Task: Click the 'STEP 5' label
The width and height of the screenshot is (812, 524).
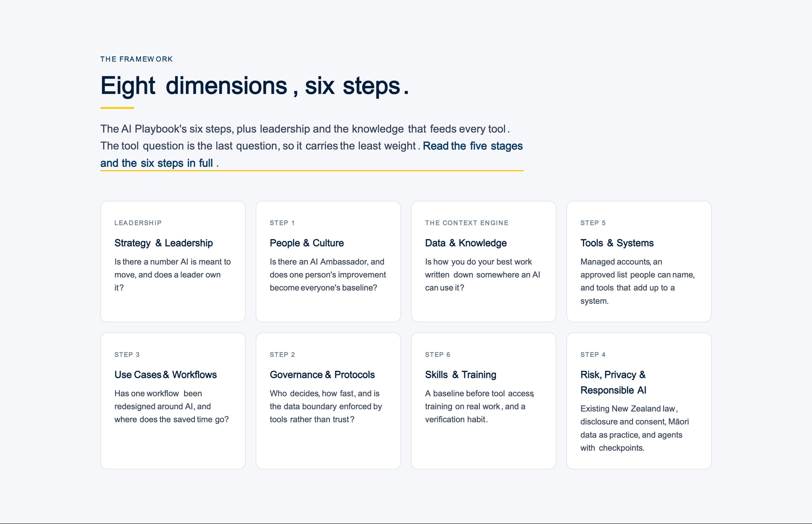Action: coord(593,223)
